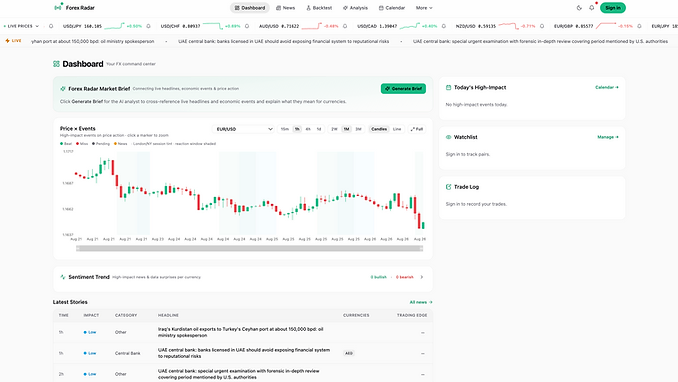Open the chart in Full view
This screenshot has height=382, width=678.
click(417, 129)
